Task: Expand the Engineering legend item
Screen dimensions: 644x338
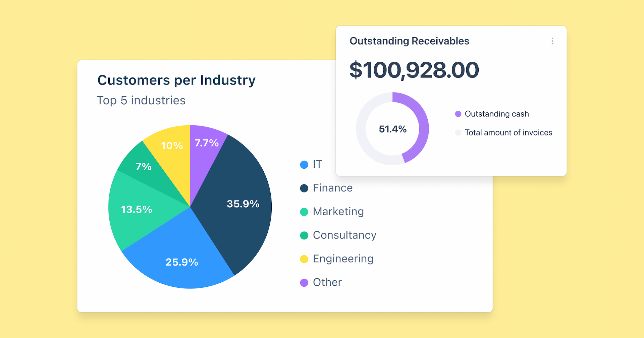Action: coord(343,259)
